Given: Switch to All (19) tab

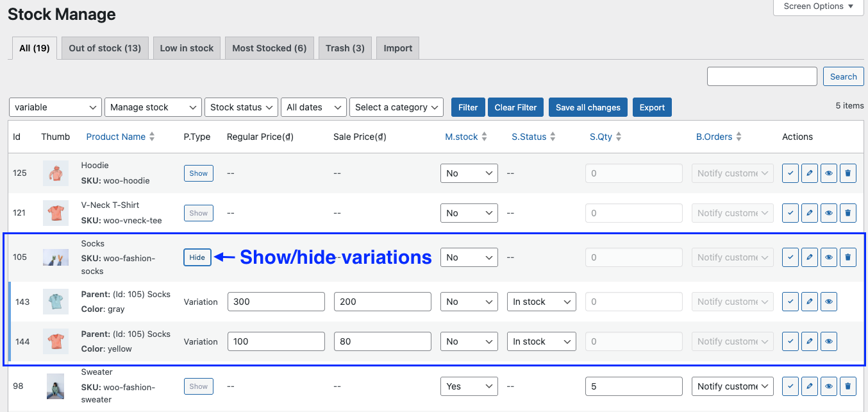Looking at the screenshot, I should point(35,48).
